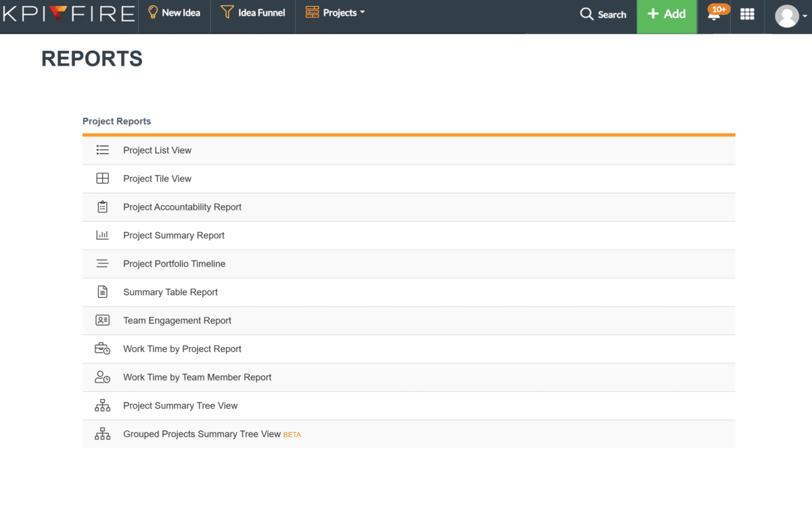Click the Project Portfolio Timeline lines icon

coord(103,264)
